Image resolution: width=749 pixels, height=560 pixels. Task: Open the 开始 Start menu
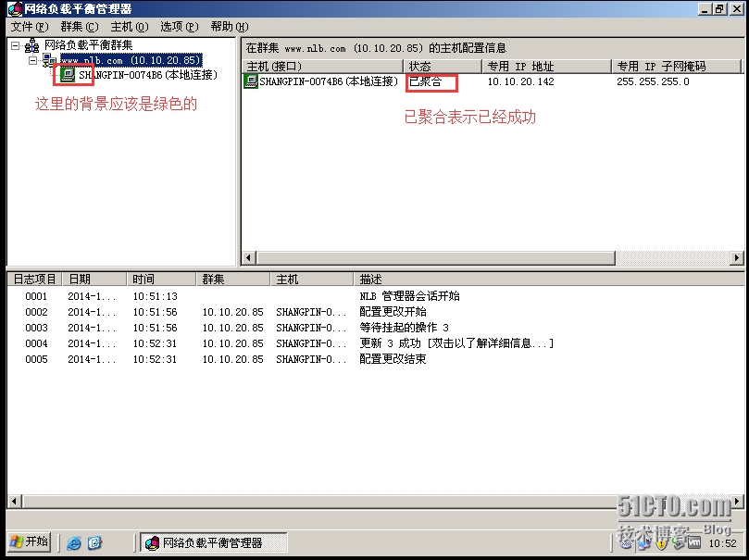click(x=30, y=541)
